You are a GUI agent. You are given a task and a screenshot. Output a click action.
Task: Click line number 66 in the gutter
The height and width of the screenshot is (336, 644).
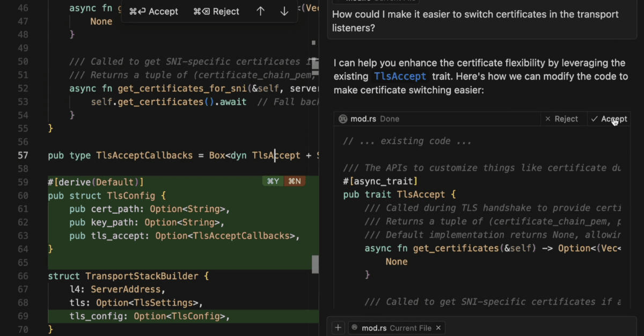pos(23,276)
